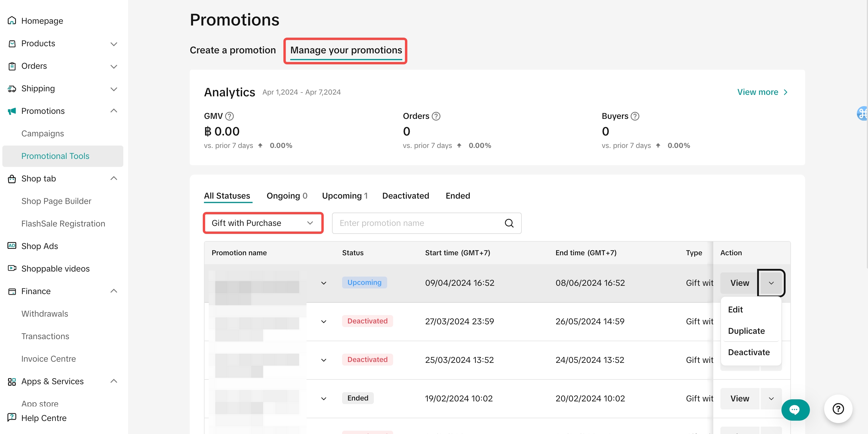868x434 pixels.
Task: Click the Shop Ads icon in sidebar
Action: pos(12,246)
